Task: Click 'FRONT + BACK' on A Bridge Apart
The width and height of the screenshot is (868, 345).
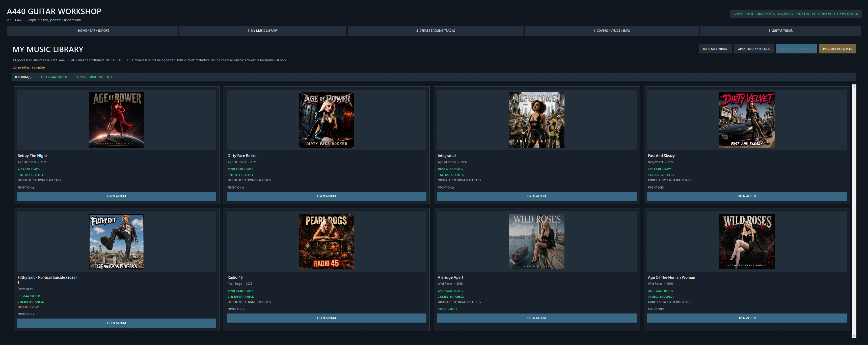Action: click(x=447, y=309)
